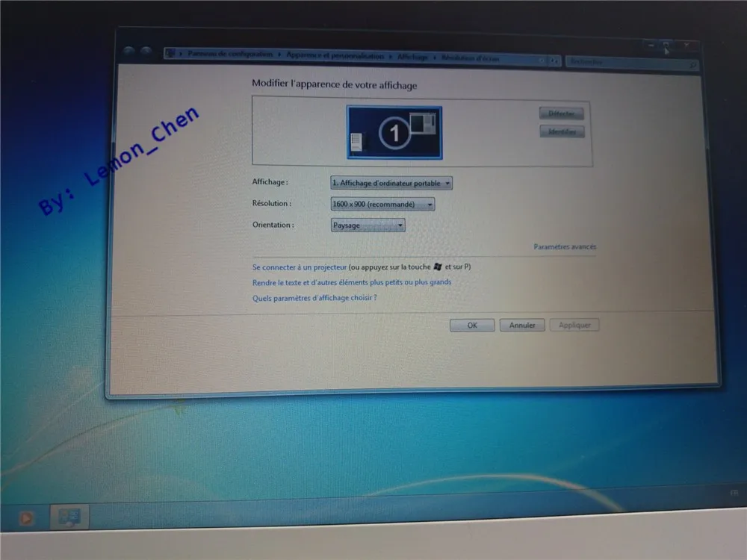Open the Résolution dropdown
Viewport: 747px width, 560px height.
[382, 204]
